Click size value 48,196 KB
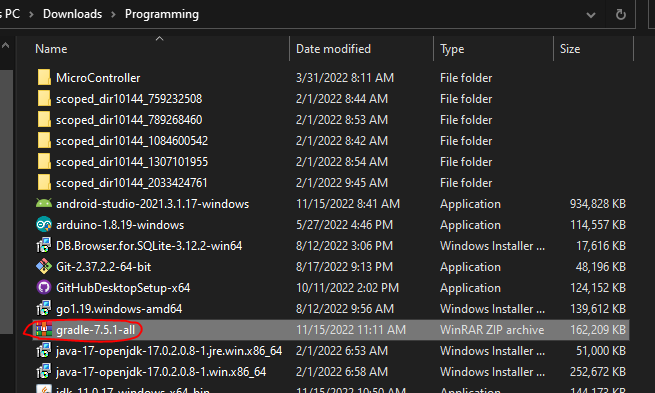The width and height of the screenshot is (655, 393). coord(600,267)
